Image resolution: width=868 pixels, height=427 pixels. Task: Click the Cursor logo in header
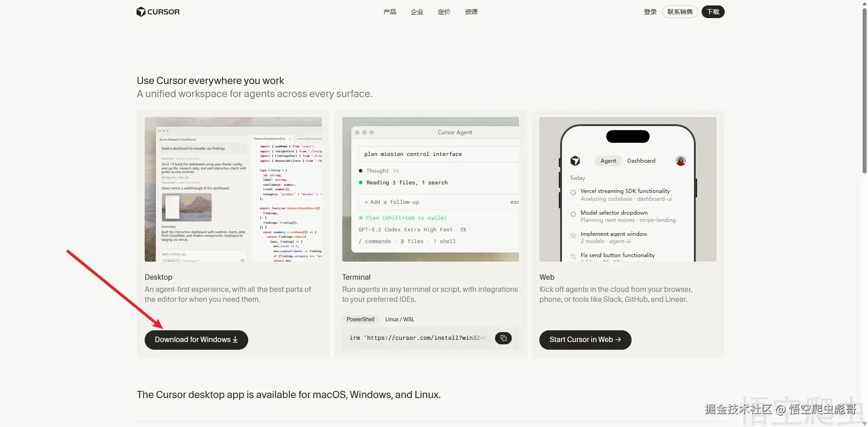(x=158, y=12)
